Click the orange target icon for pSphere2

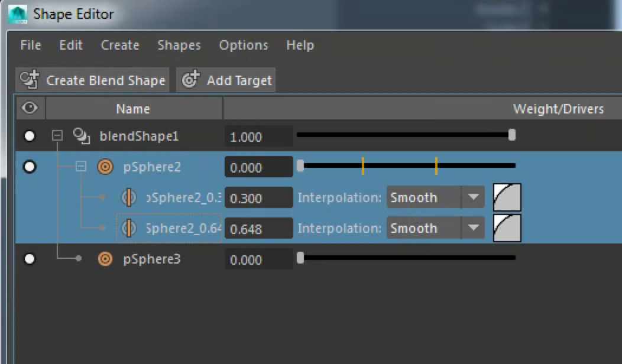click(105, 167)
